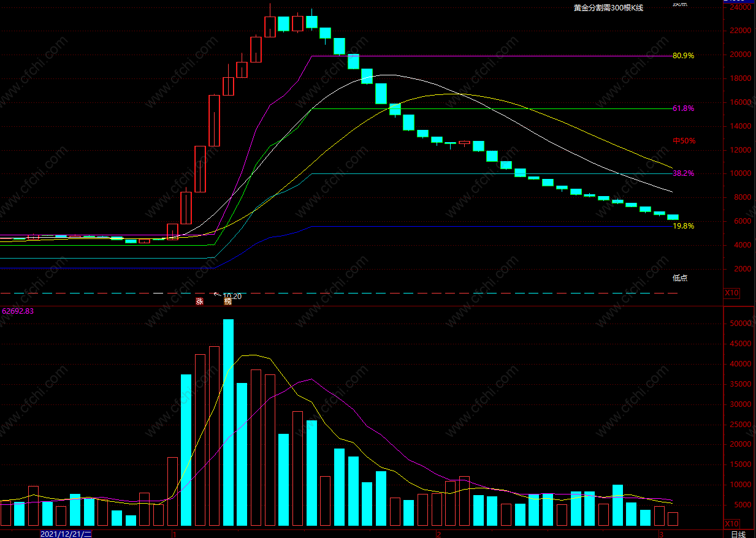The width and height of the screenshot is (756, 538).
Task: Click the 16000 price axis label
Action: point(740,102)
